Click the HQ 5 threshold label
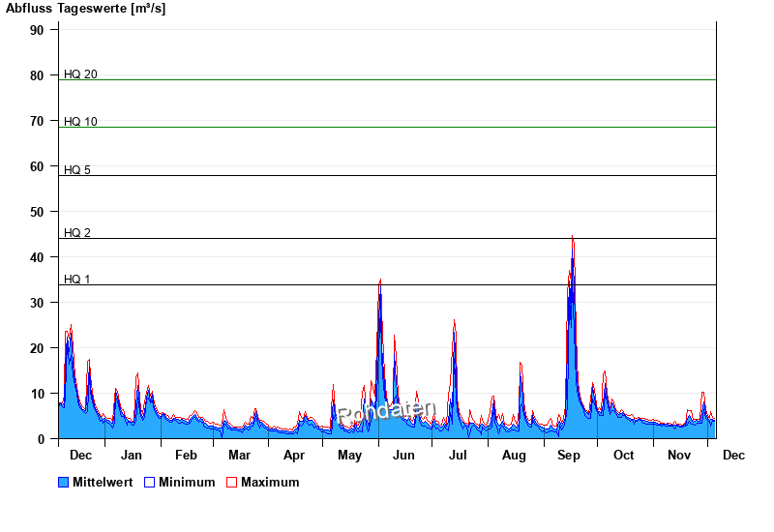Image resolution: width=774 pixels, height=532 pixels. pyautogui.click(x=77, y=170)
